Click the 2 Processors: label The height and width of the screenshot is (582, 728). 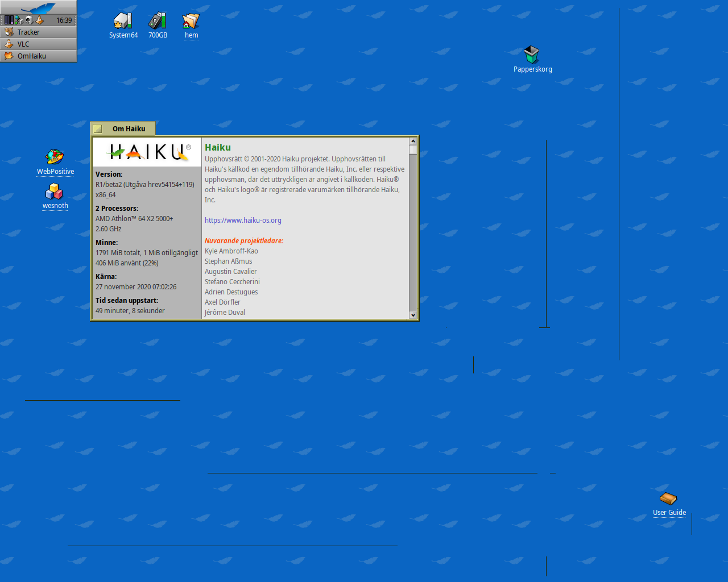(117, 209)
